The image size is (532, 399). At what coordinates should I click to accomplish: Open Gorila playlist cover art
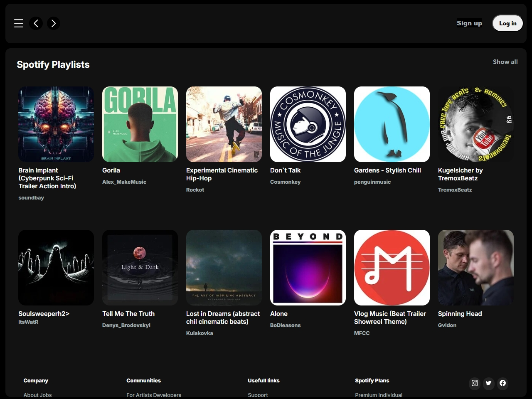pyautogui.click(x=140, y=124)
